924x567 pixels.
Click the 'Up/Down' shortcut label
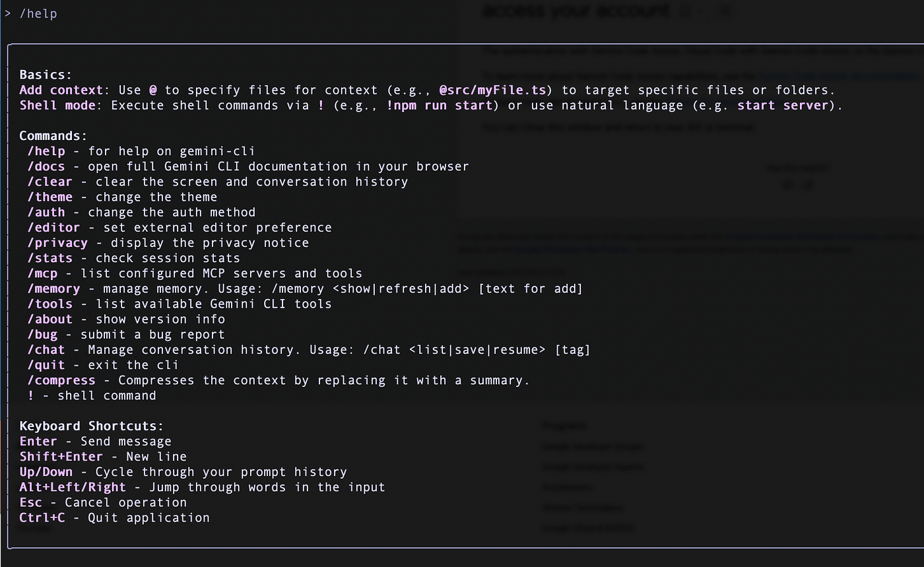tap(46, 472)
